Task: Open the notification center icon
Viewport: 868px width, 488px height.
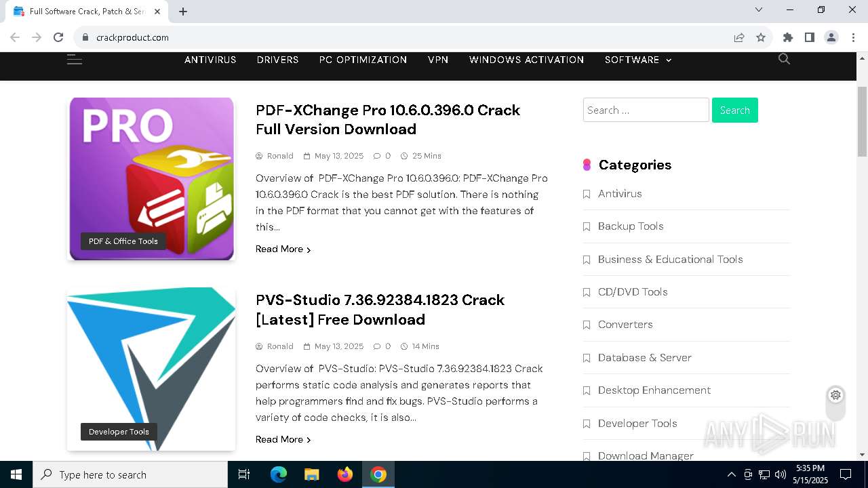Action: pos(846,474)
